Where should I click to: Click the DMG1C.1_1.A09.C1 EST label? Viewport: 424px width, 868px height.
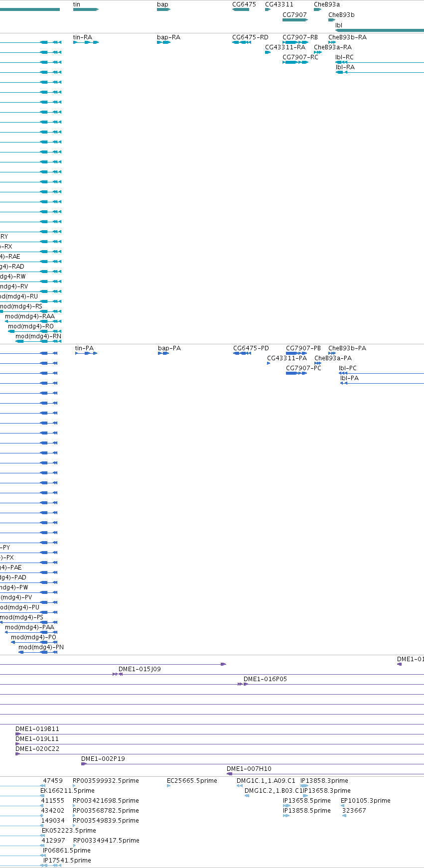[266, 781]
